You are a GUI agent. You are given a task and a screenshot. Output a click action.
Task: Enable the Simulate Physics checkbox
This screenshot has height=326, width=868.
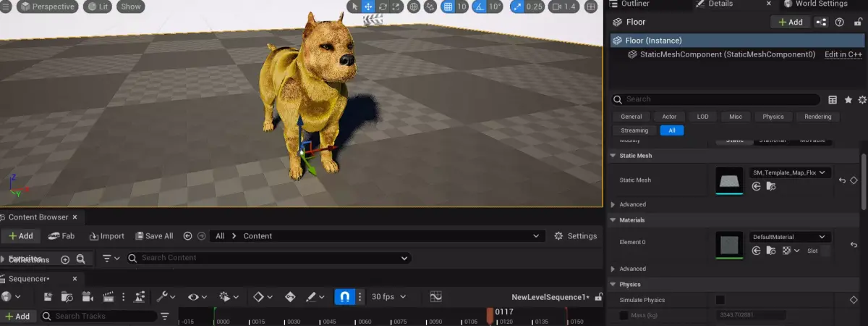(720, 300)
